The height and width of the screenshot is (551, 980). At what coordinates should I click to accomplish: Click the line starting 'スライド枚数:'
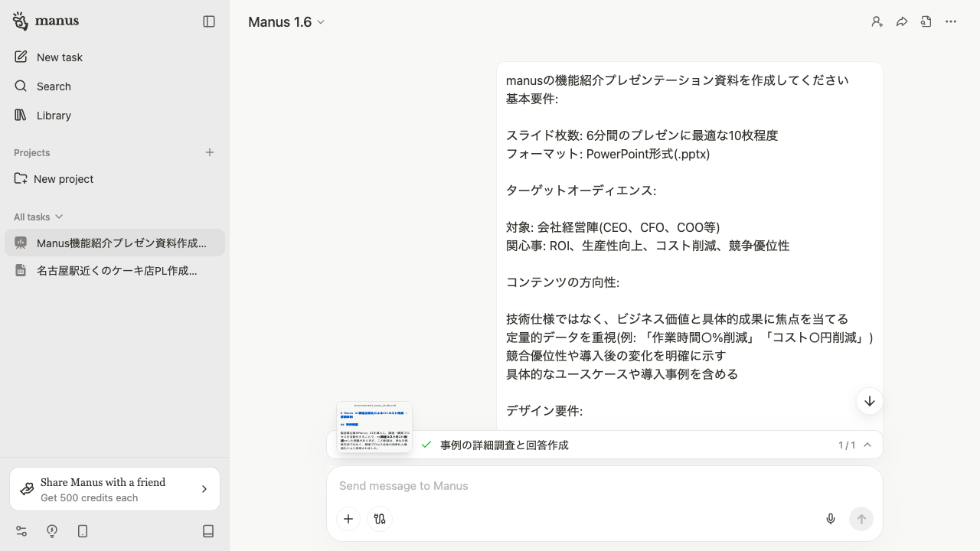[642, 135]
